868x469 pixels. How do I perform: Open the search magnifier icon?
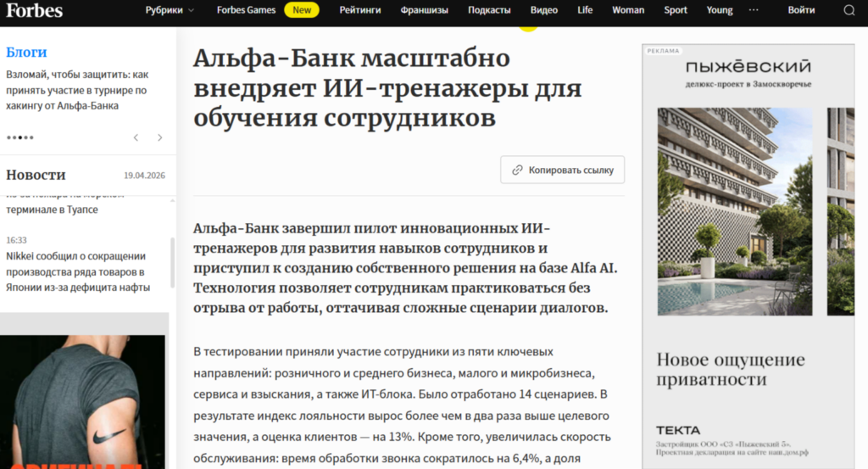click(x=849, y=10)
